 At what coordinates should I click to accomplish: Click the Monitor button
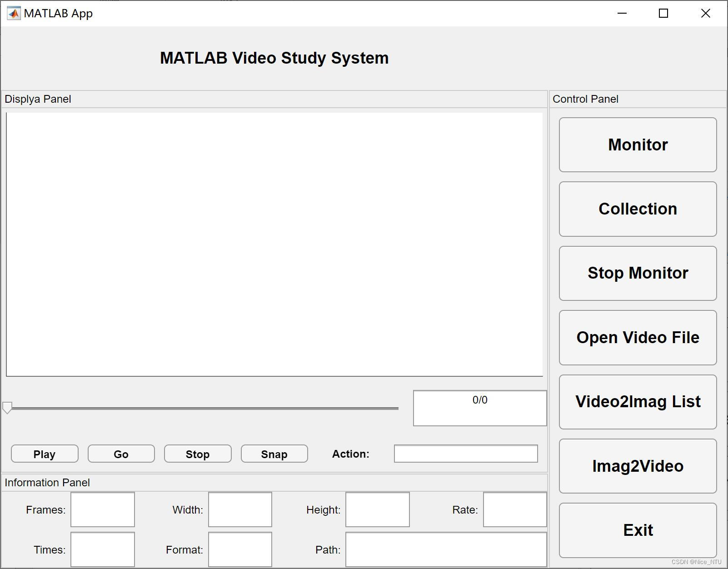(x=638, y=145)
